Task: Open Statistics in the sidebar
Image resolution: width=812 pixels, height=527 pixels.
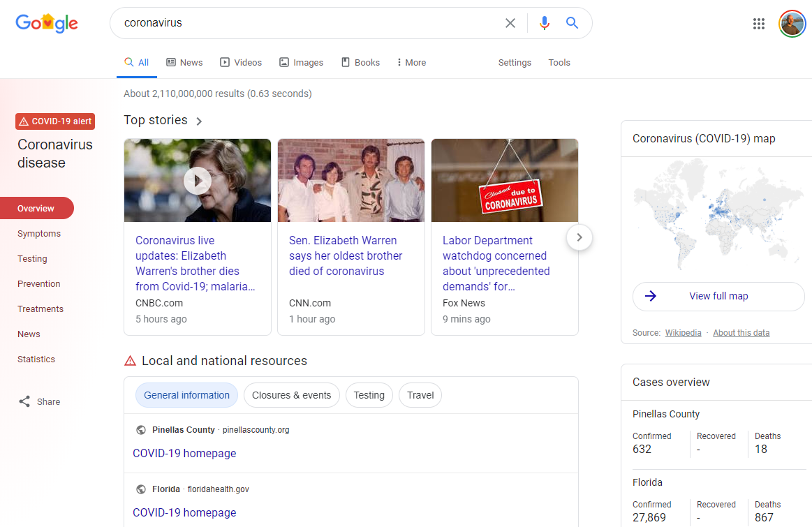Action: coord(36,359)
